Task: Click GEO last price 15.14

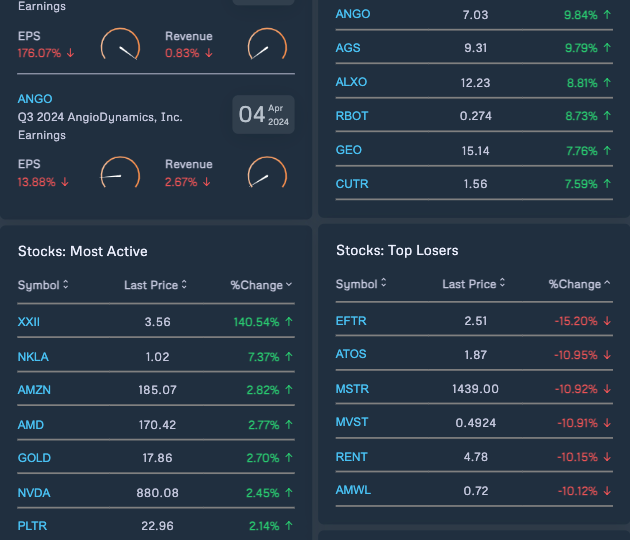Action: tap(476, 151)
